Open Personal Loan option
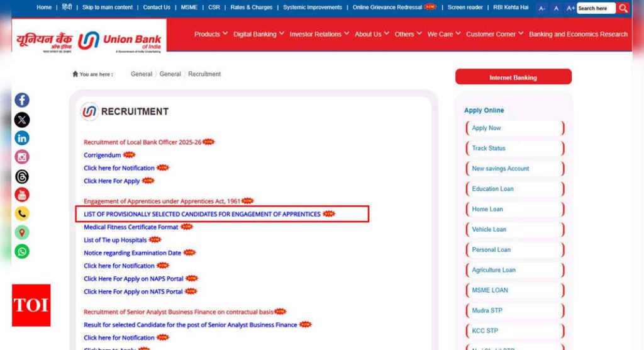Image resolution: width=644 pixels, height=350 pixels. click(x=515, y=250)
